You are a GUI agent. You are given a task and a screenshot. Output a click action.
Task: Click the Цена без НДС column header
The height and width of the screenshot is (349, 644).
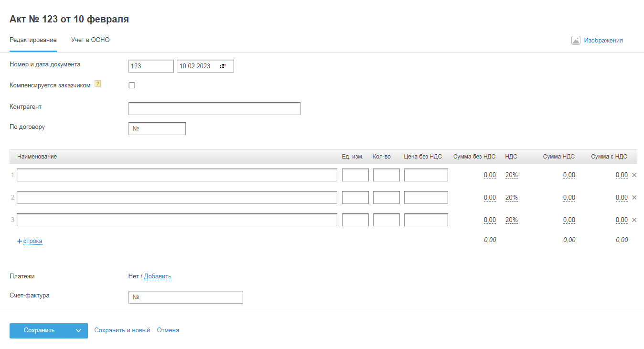(423, 157)
